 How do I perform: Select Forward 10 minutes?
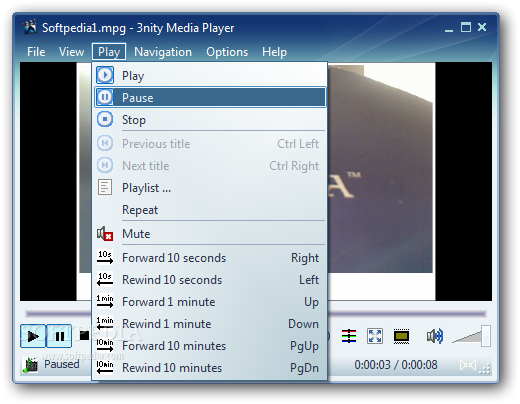[x=210, y=345]
